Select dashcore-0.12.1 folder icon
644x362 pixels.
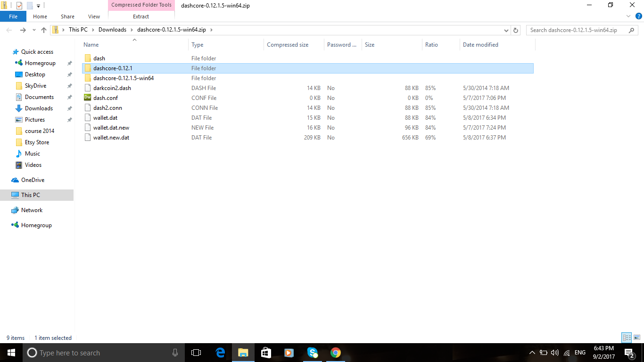tap(88, 68)
